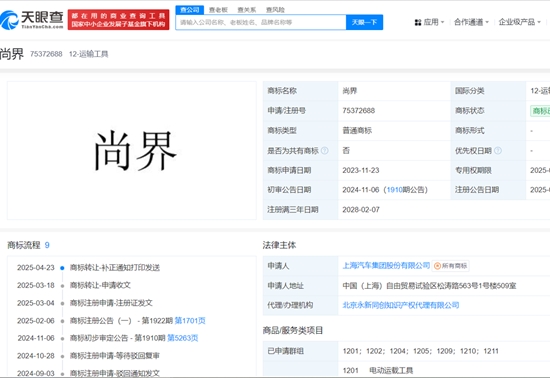Open the 1910 期公告 link
550x378 pixels.
pos(395,190)
